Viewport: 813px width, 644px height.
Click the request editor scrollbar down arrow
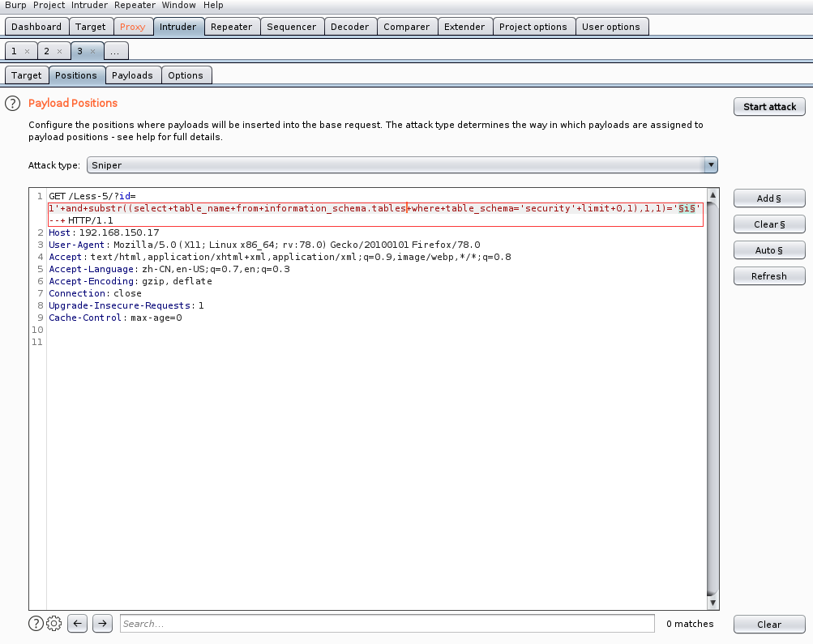712,603
